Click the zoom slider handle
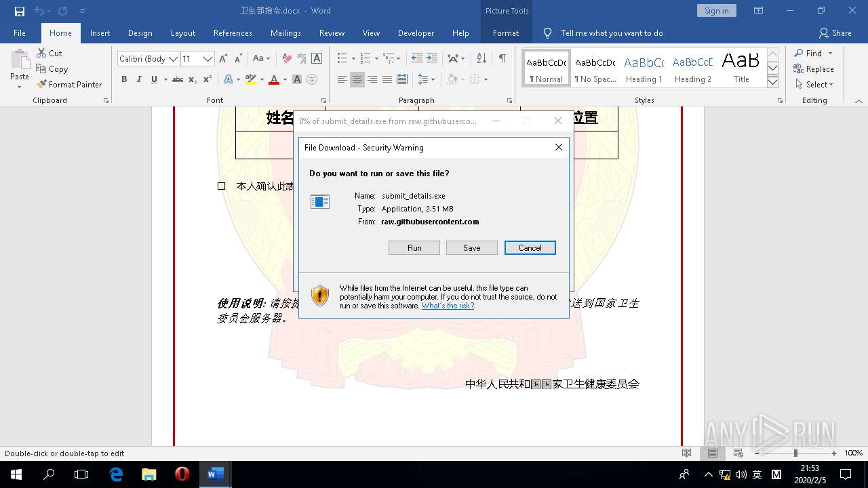 tap(795, 453)
